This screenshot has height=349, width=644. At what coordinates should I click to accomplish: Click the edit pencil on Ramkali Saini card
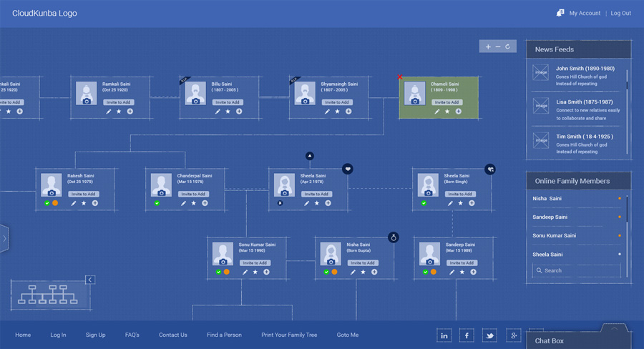click(x=109, y=112)
